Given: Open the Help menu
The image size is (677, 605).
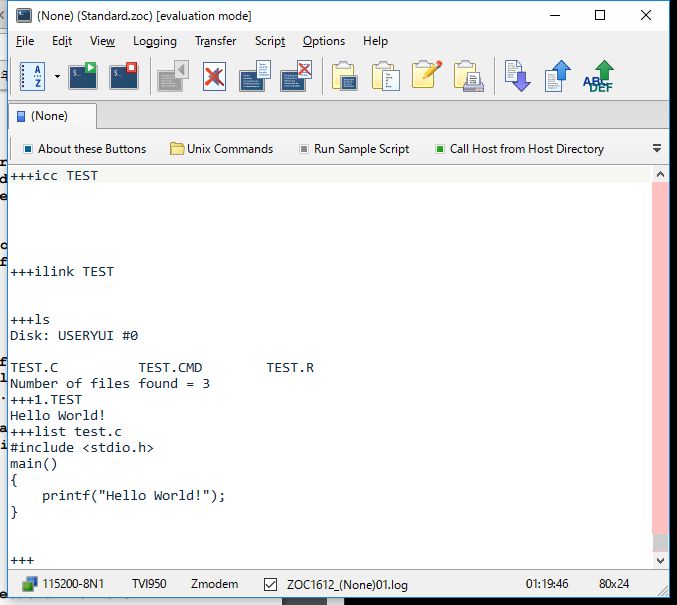Looking at the screenshot, I should (x=375, y=41).
